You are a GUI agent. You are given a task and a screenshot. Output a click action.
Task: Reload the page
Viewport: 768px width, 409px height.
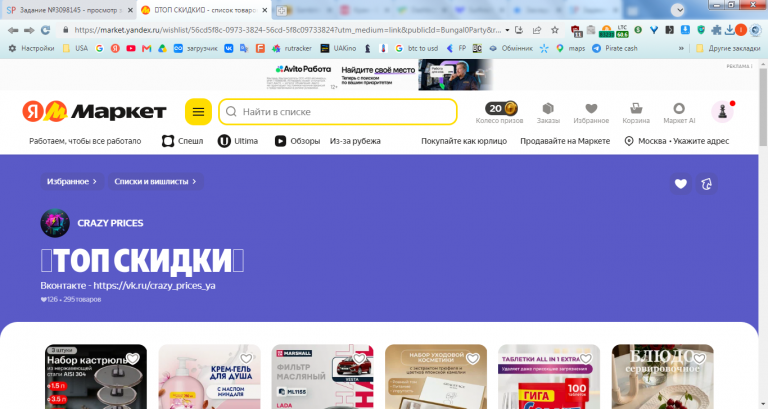(46, 30)
